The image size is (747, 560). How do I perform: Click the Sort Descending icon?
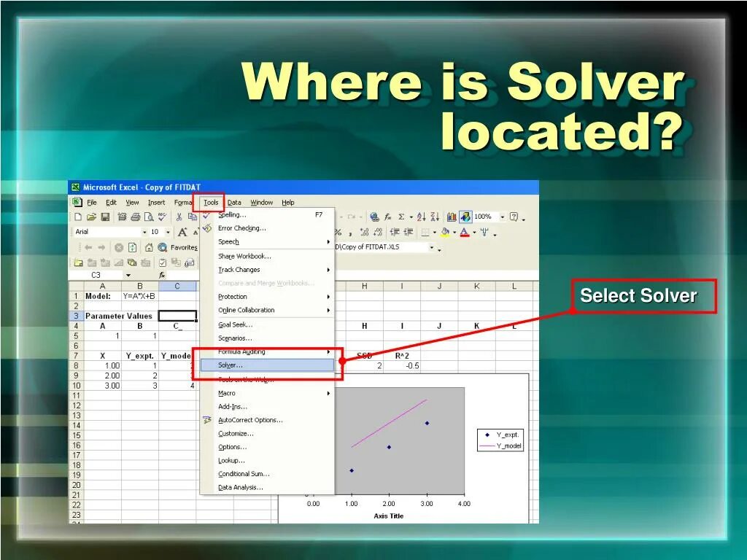coord(435,217)
